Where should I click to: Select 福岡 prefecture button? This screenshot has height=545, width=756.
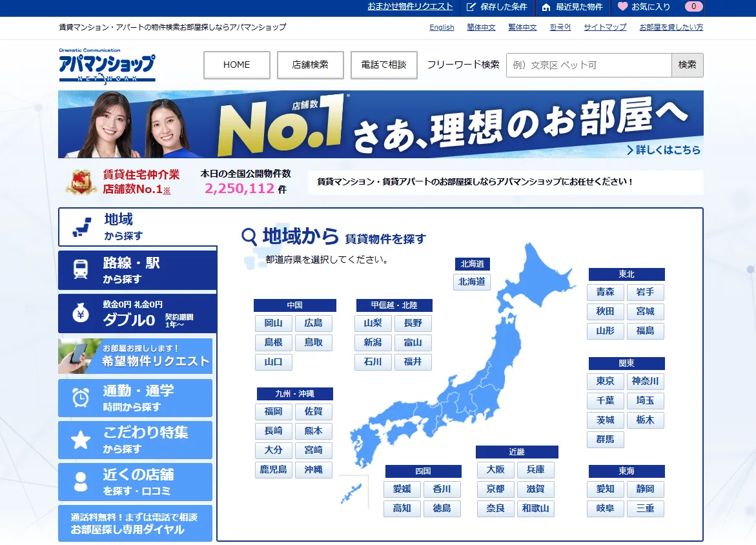point(273,411)
